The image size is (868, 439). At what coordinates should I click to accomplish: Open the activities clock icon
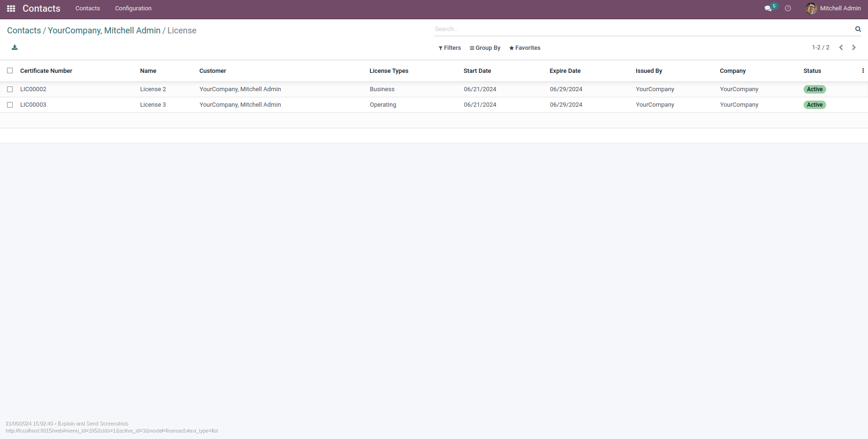click(788, 8)
